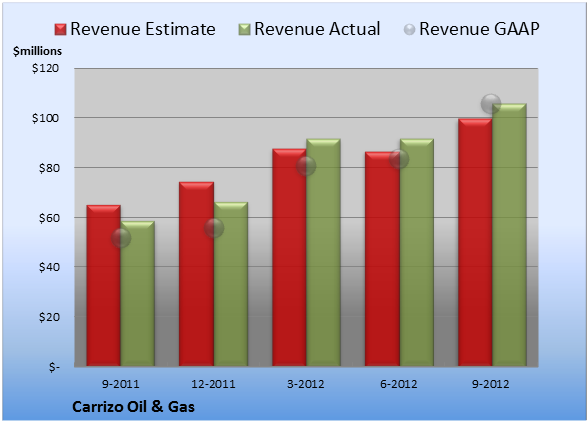This screenshot has width=588, height=422.
Task: Click the '12-2011' quarter label
Action: (x=213, y=384)
